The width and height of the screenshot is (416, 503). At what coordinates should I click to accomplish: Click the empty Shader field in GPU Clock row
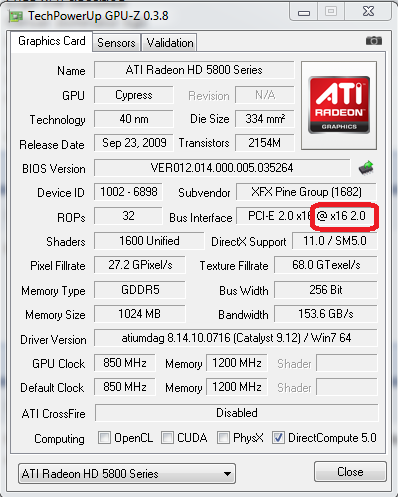(347, 363)
